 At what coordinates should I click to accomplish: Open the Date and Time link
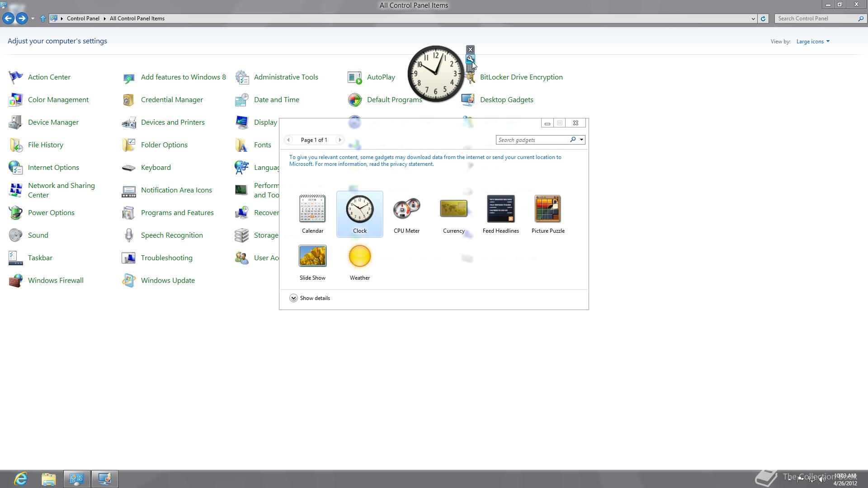tap(276, 100)
